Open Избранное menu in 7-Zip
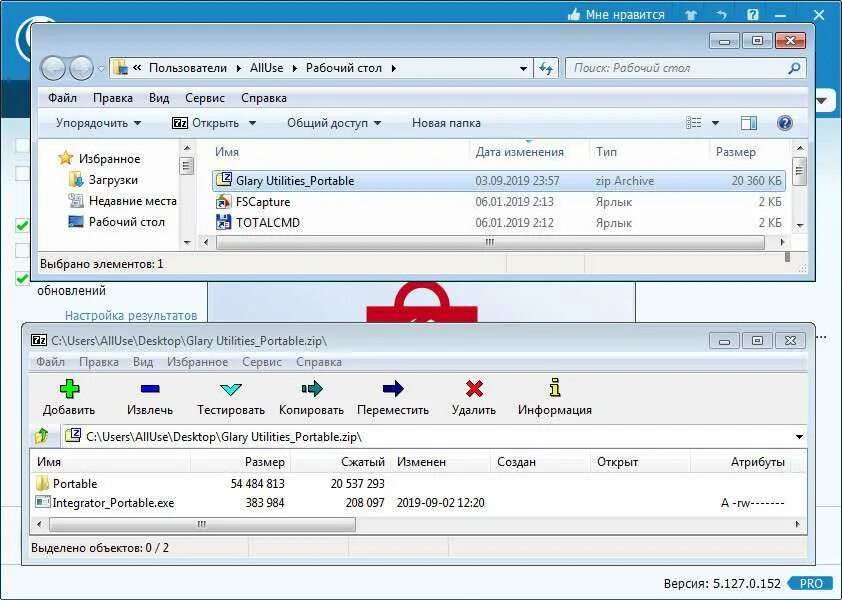 [x=197, y=362]
